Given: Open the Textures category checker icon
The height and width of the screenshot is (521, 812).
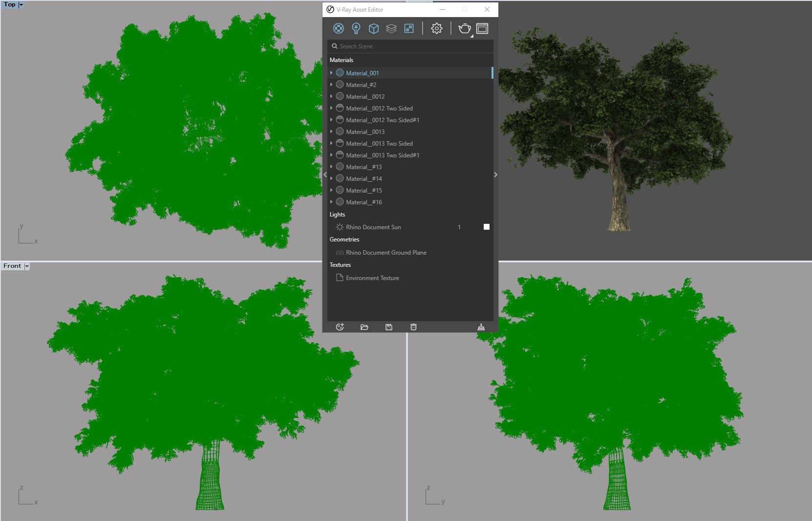Looking at the screenshot, I should click(x=409, y=28).
